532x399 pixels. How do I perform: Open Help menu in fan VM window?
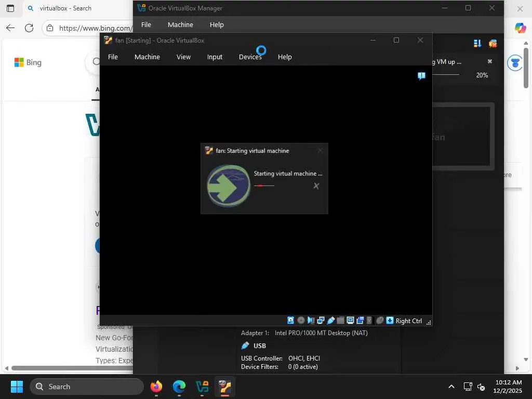285,57
